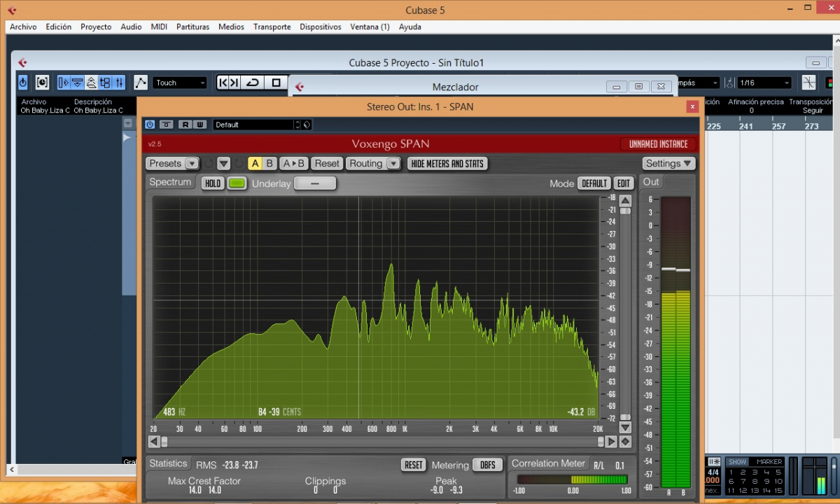Enable Write automation (W) on plugin
The height and width of the screenshot is (504, 840).
click(200, 125)
